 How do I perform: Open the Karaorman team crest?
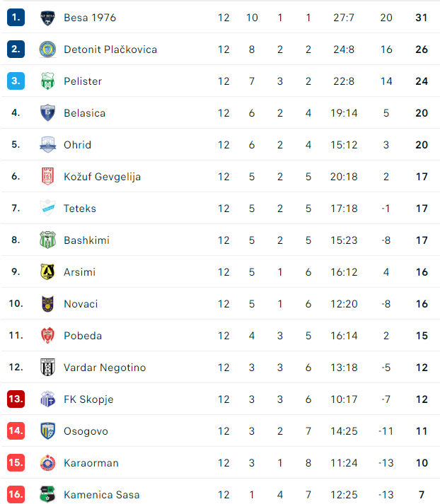coord(47,463)
